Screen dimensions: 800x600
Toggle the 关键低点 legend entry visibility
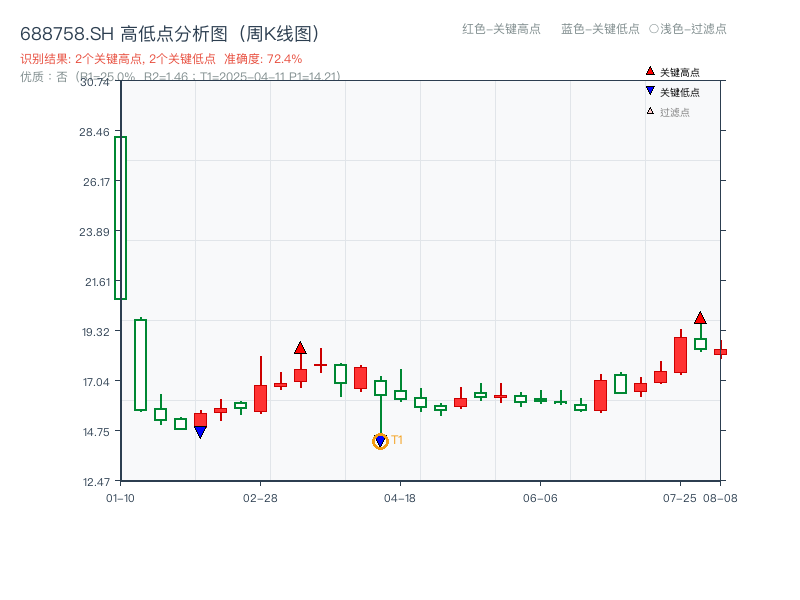672,93
